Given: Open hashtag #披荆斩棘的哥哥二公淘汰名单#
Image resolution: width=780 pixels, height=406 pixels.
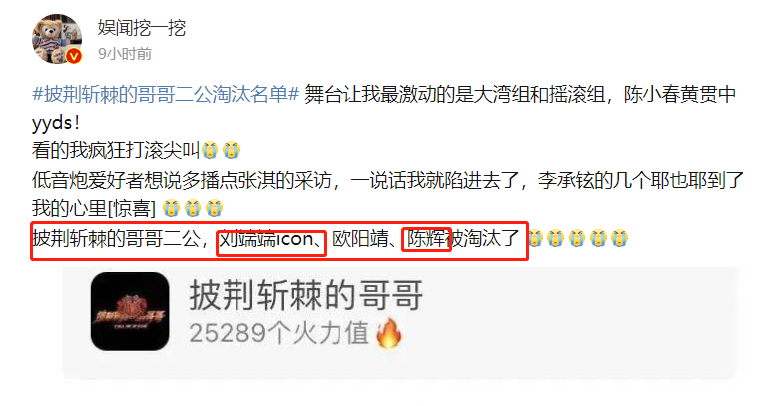Looking at the screenshot, I should coord(165,95).
